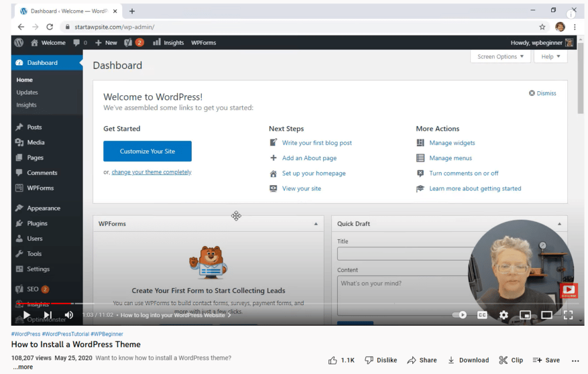Toggle closed captions CC button
Image resolution: width=588 pixels, height=374 pixels.
click(482, 315)
